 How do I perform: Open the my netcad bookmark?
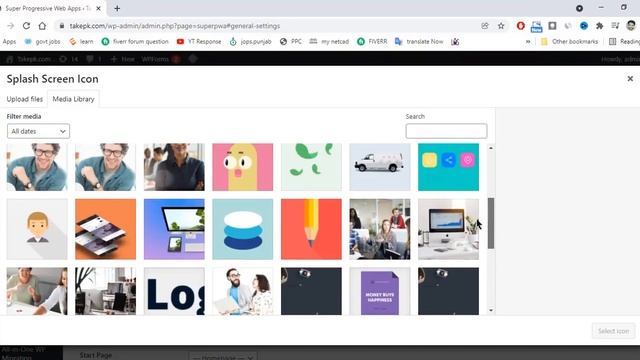click(329, 41)
